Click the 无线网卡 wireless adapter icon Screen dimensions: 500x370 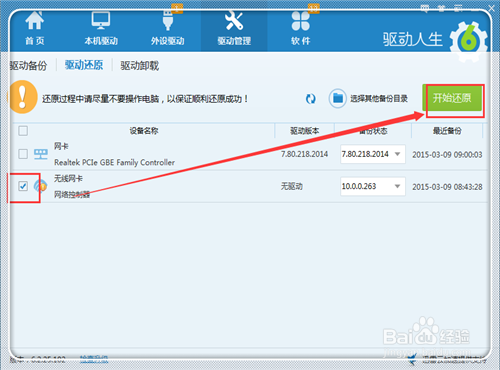coord(40,186)
